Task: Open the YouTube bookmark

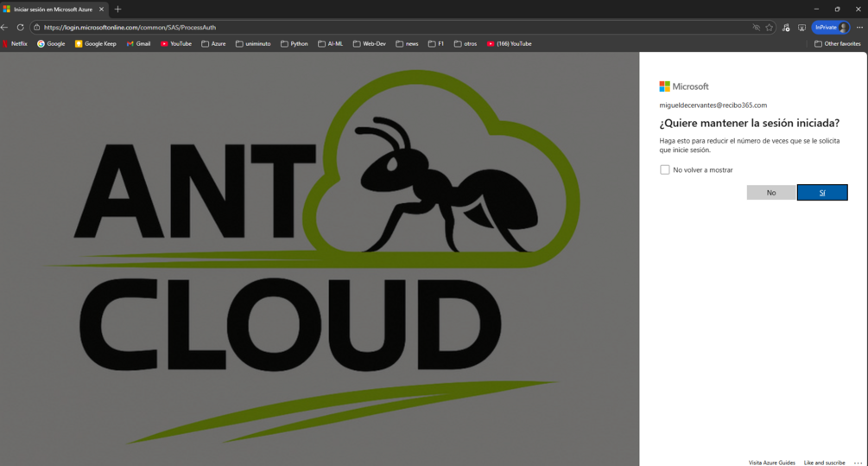Action: point(176,44)
